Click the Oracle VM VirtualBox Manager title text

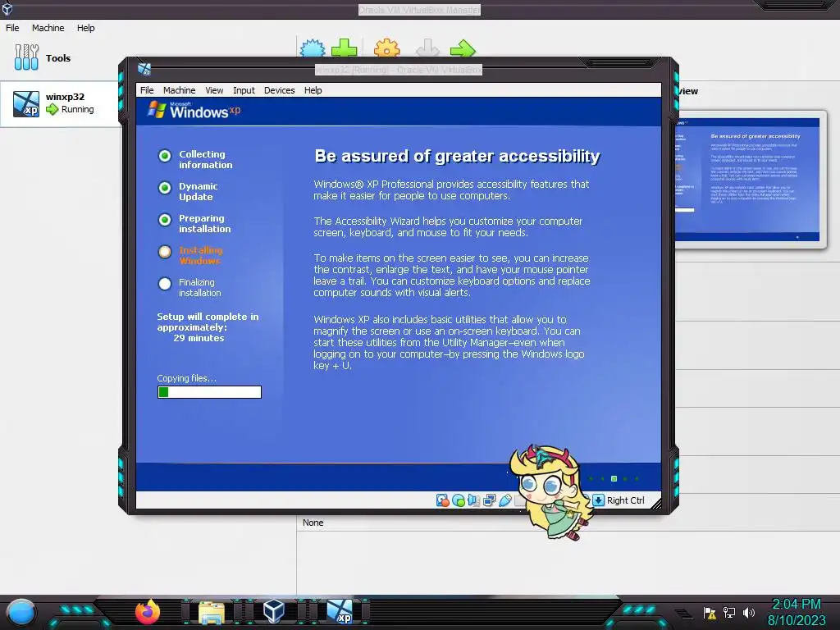click(x=419, y=10)
